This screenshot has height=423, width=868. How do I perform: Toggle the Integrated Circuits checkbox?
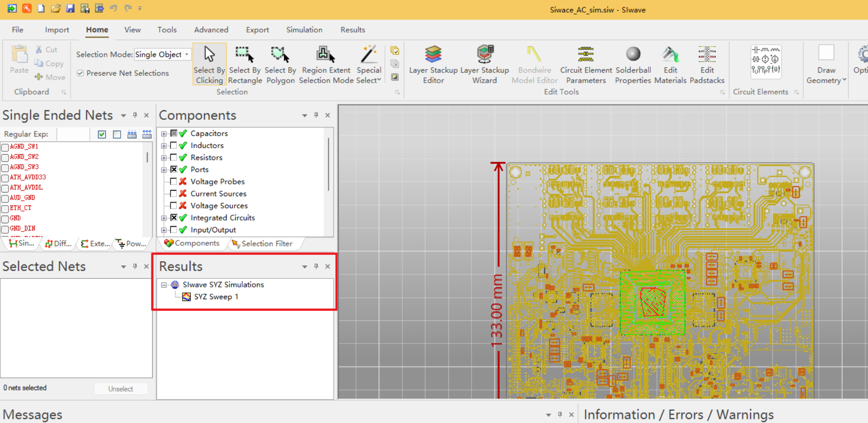click(x=173, y=218)
